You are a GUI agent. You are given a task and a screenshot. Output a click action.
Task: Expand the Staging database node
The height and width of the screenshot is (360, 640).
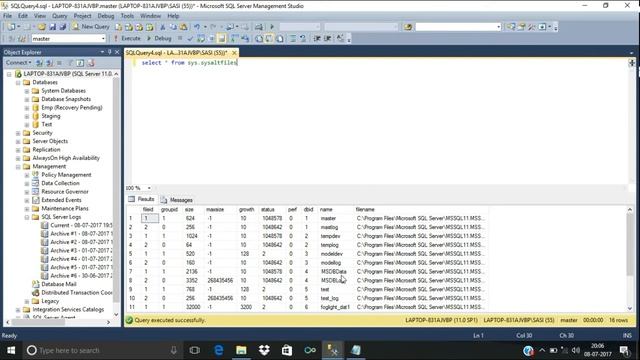tap(27, 116)
